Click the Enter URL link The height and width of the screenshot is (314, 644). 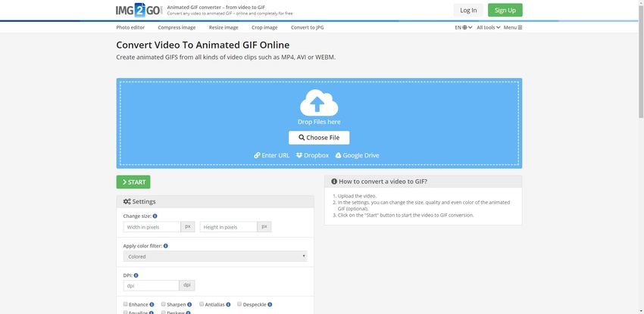[x=271, y=155]
